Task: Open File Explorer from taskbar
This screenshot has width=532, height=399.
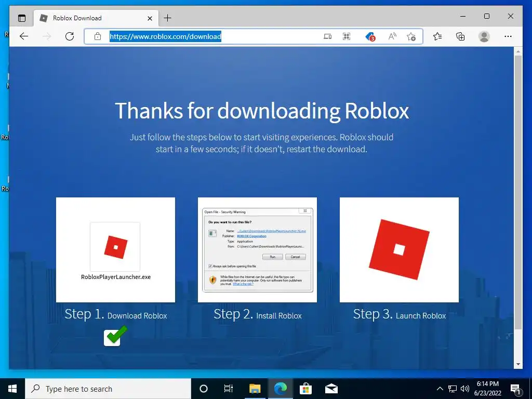Action: point(255,389)
